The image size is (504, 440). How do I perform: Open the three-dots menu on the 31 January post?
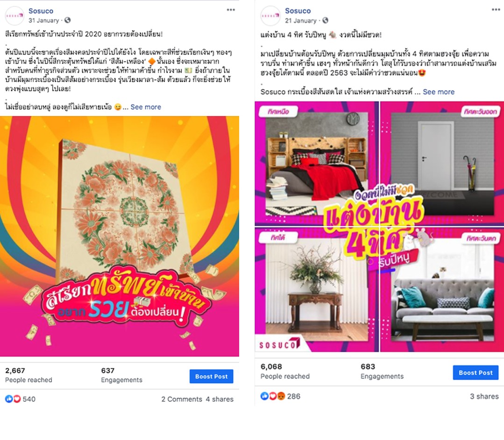click(x=231, y=10)
